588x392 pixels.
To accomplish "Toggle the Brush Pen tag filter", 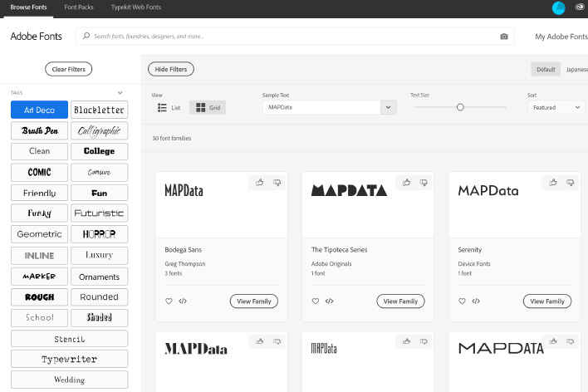I will (39, 130).
